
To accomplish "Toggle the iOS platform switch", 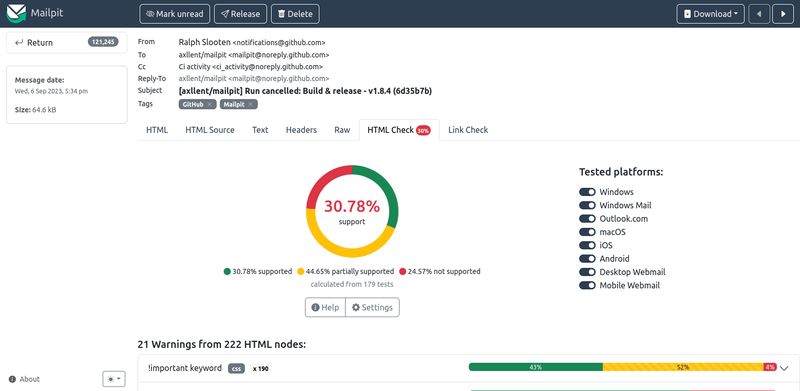I will 587,245.
